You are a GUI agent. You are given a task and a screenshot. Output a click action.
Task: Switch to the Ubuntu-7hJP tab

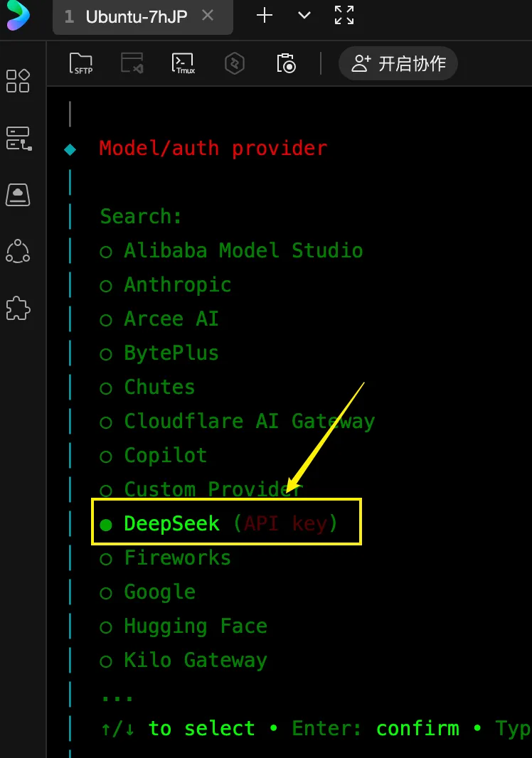pos(135,16)
